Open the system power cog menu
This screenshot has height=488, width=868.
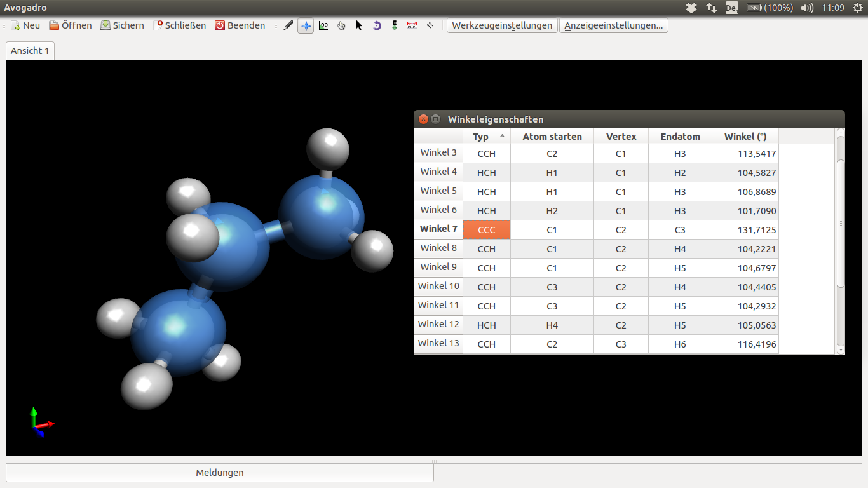tap(857, 8)
